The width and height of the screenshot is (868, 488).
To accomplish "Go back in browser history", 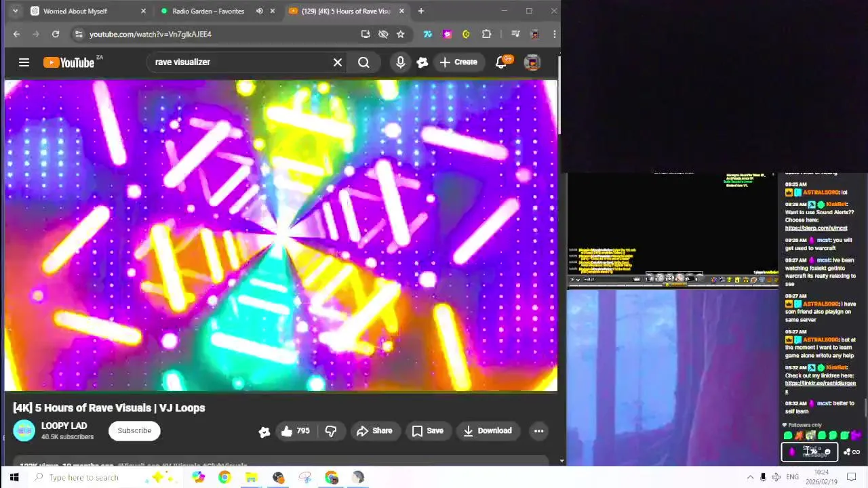I will (16, 34).
